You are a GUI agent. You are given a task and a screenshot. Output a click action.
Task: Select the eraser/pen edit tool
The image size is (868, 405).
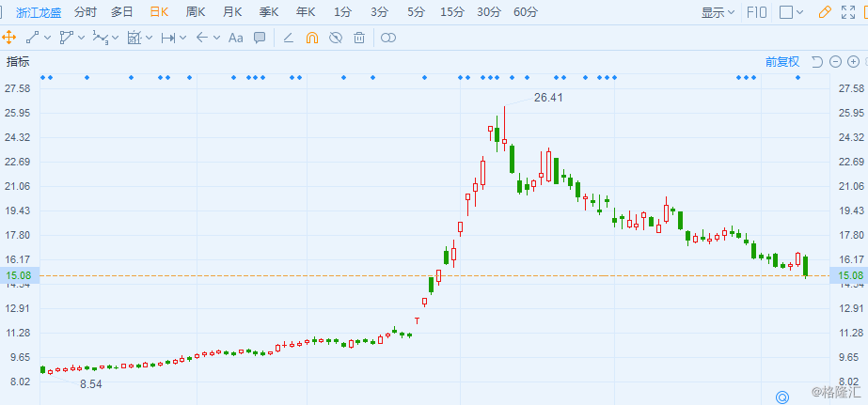(x=287, y=38)
